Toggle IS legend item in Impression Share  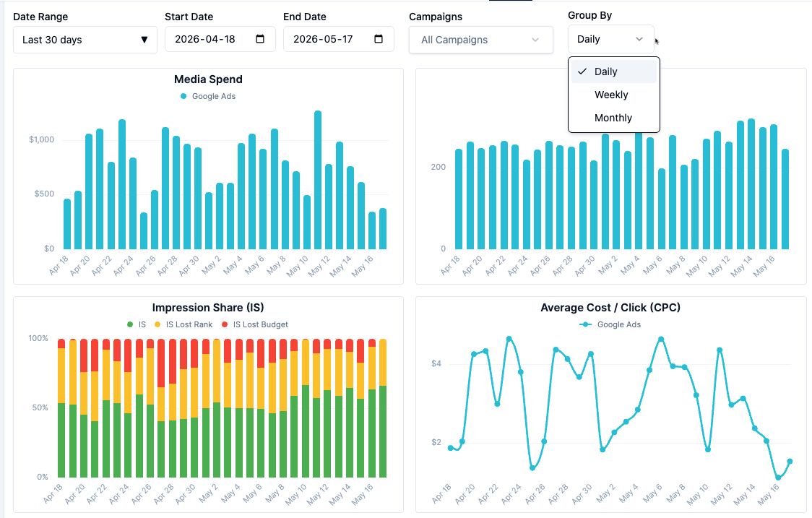coord(137,325)
